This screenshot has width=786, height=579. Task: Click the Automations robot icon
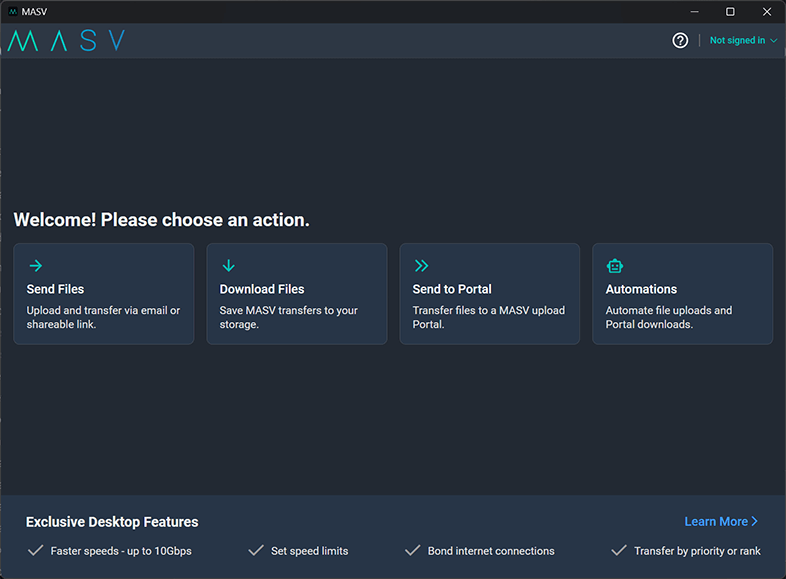(615, 266)
